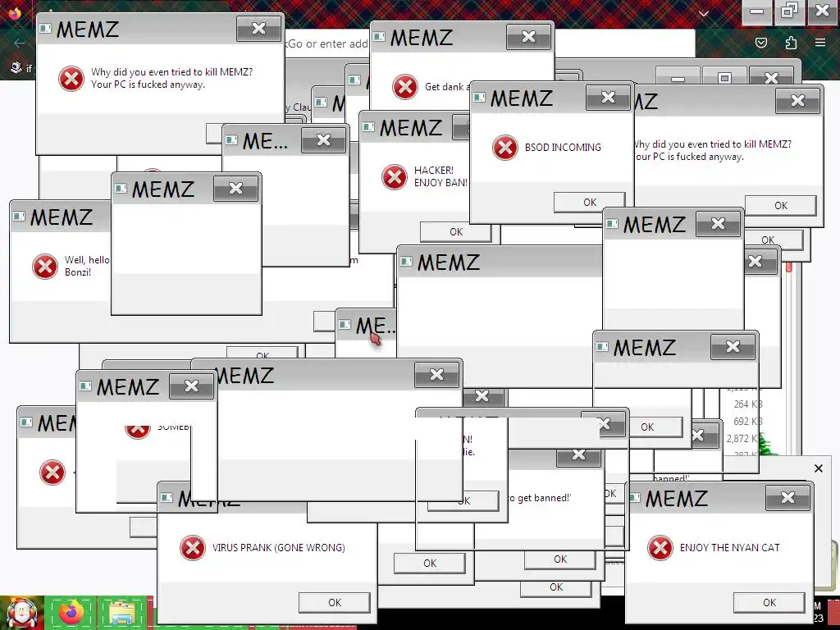Image resolution: width=840 pixels, height=630 pixels.
Task: Open the Santa Start button on taskbar
Action: (21, 613)
